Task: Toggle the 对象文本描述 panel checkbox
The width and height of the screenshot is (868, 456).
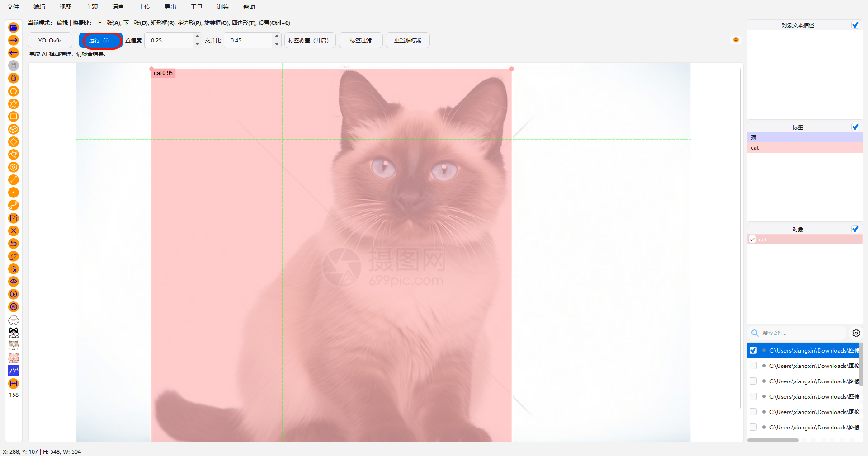Action: tap(855, 25)
